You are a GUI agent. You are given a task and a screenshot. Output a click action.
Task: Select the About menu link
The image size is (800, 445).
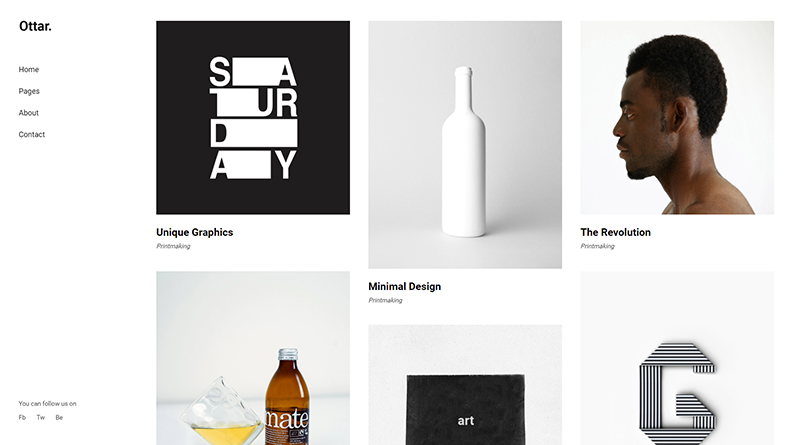pyautogui.click(x=29, y=113)
